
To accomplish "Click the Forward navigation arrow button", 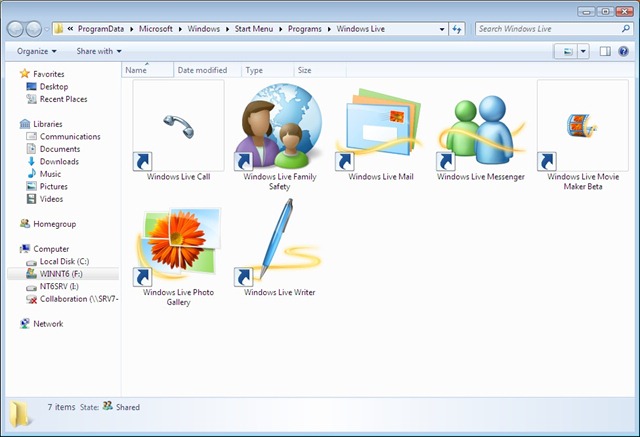I will click(x=33, y=29).
